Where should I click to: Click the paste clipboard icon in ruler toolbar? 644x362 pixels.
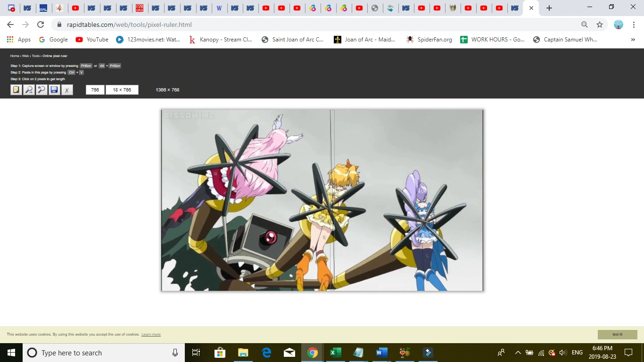tap(16, 90)
